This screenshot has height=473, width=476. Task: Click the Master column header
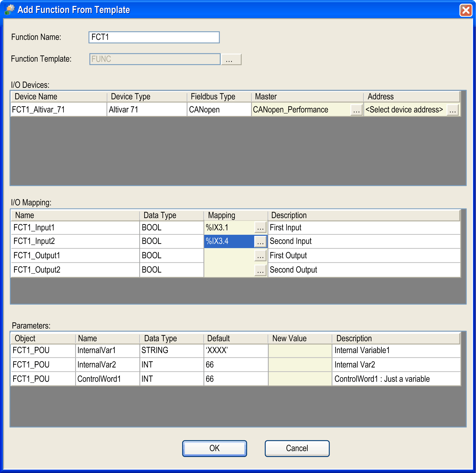coord(308,97)
